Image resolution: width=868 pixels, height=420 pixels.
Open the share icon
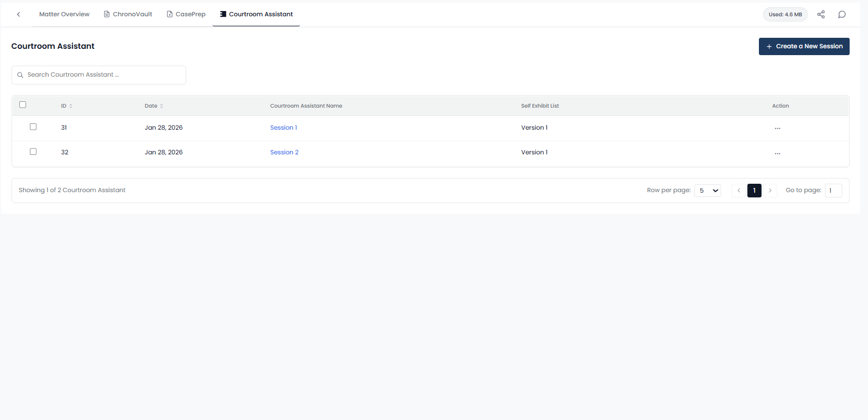(x=821, y=14)
